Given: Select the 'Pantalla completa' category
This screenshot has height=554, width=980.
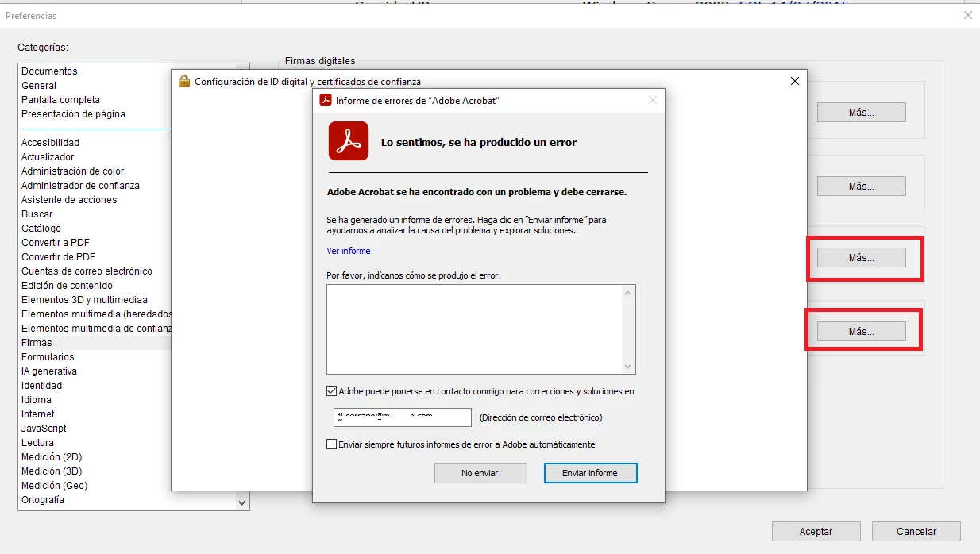Looking at the screenshot, I should point(60,100).
